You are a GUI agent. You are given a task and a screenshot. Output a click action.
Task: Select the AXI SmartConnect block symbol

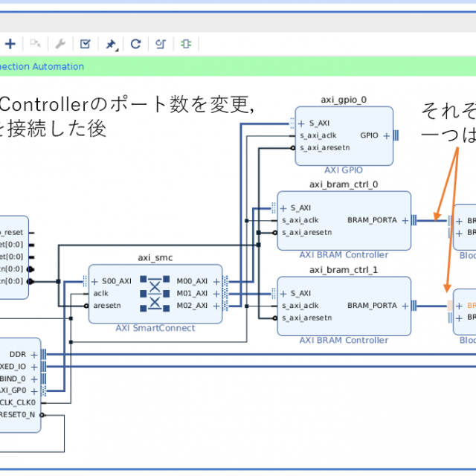click(x=155, y=294)
